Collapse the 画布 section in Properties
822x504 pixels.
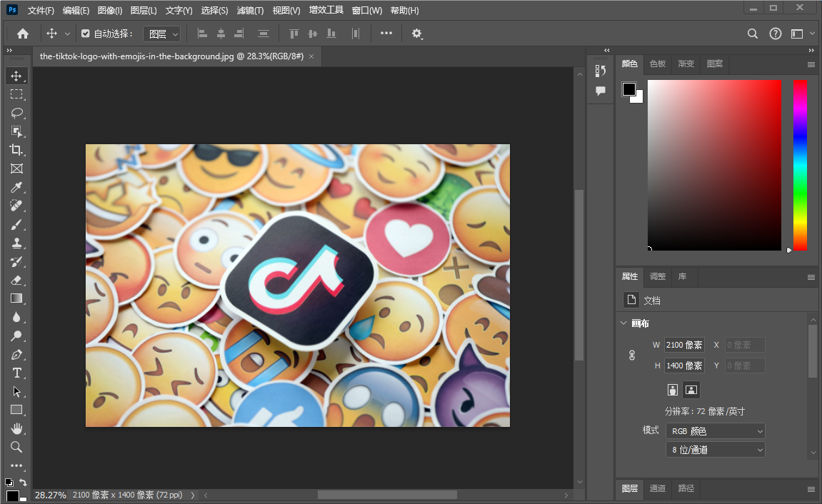coord(623,323)
